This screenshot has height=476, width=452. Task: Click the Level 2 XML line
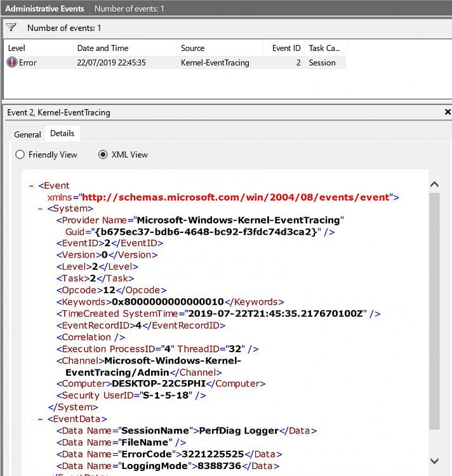[97, 267]
